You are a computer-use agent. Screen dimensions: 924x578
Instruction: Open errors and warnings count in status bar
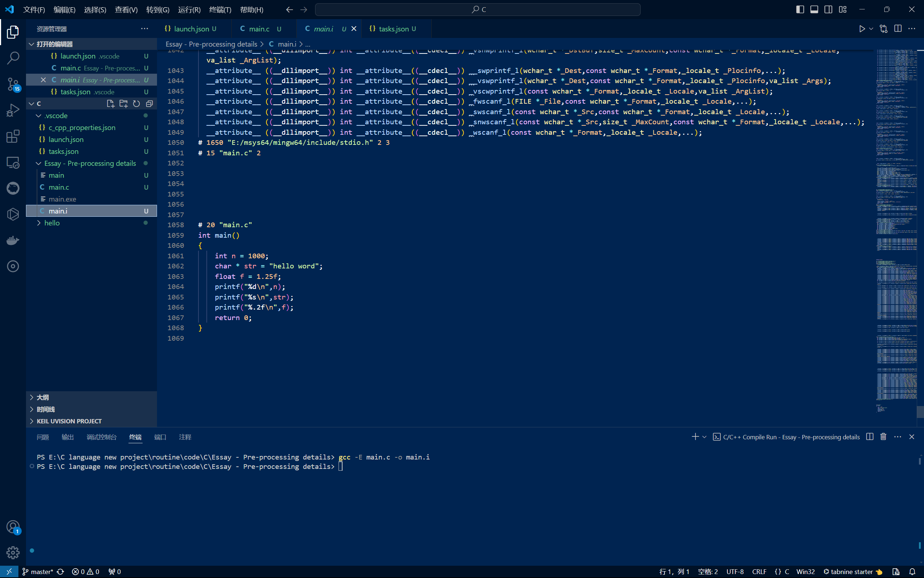tap(86, 572)
